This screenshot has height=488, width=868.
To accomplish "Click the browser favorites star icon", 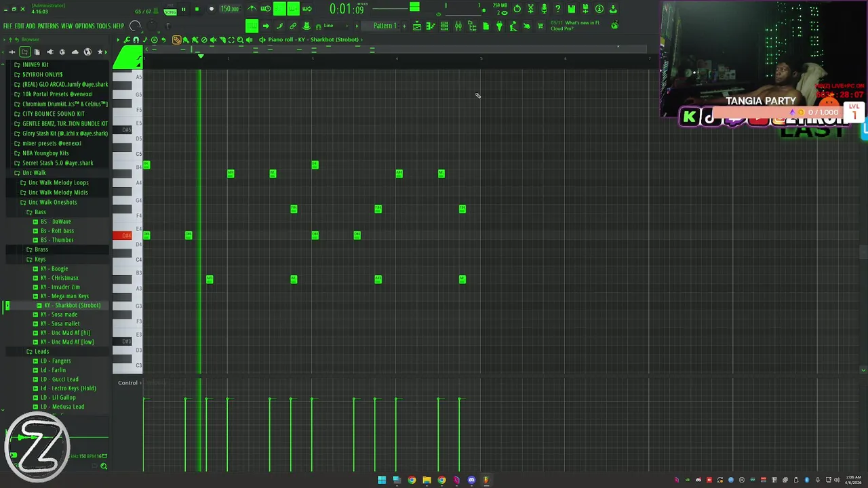I will click(100, 52).
